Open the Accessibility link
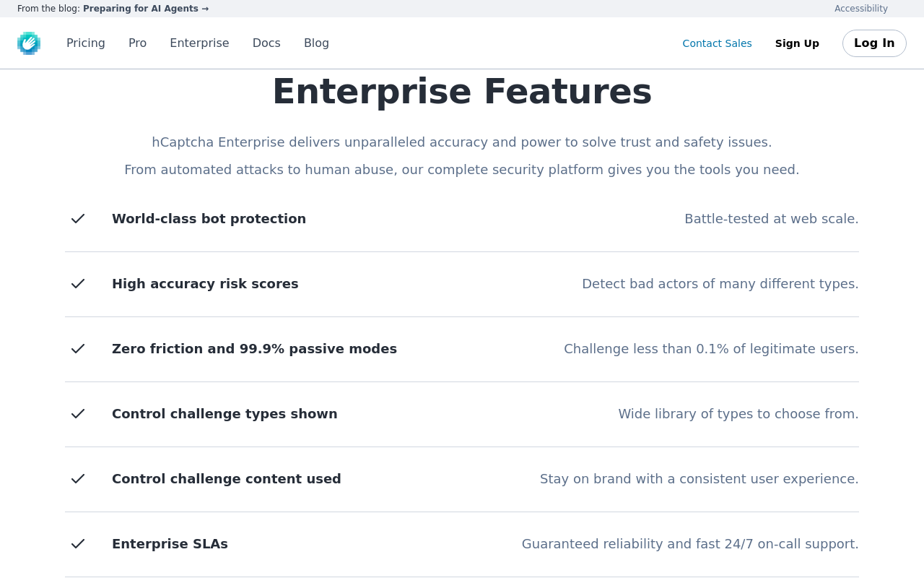This screenshot has width=924, height=578. [x=861, y=9]
